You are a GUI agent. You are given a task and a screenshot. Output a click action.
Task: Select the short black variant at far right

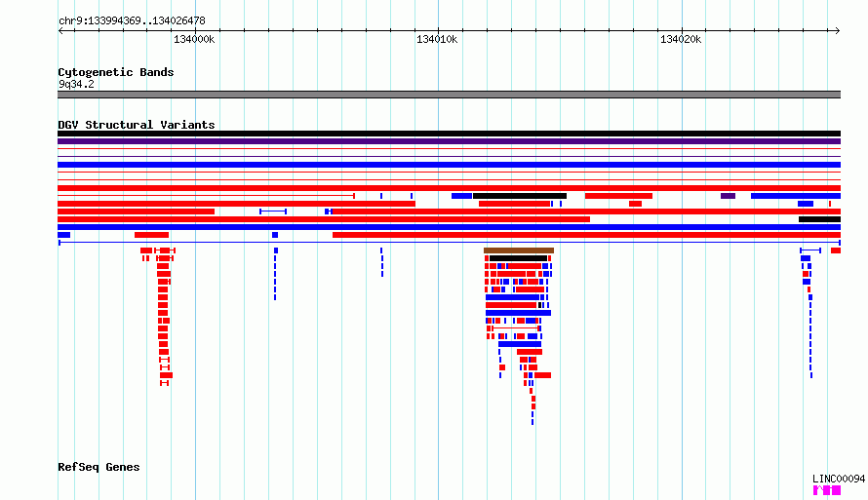point(820,219)
